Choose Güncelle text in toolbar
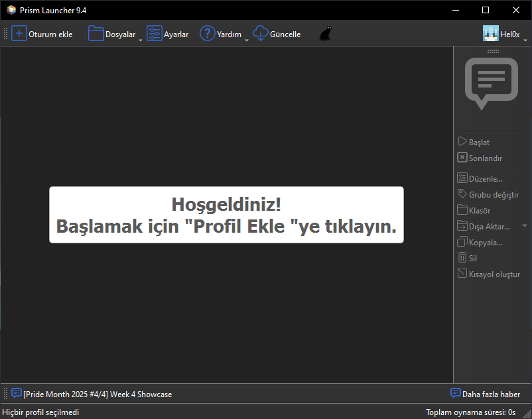 point(285,34)
